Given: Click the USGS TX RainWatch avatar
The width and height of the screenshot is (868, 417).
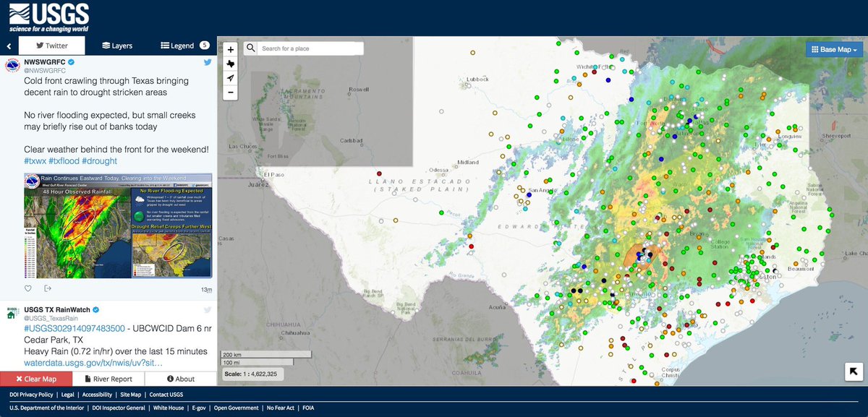Looking at the screenshot, I should pyautogui.click(x=12, y=313).
